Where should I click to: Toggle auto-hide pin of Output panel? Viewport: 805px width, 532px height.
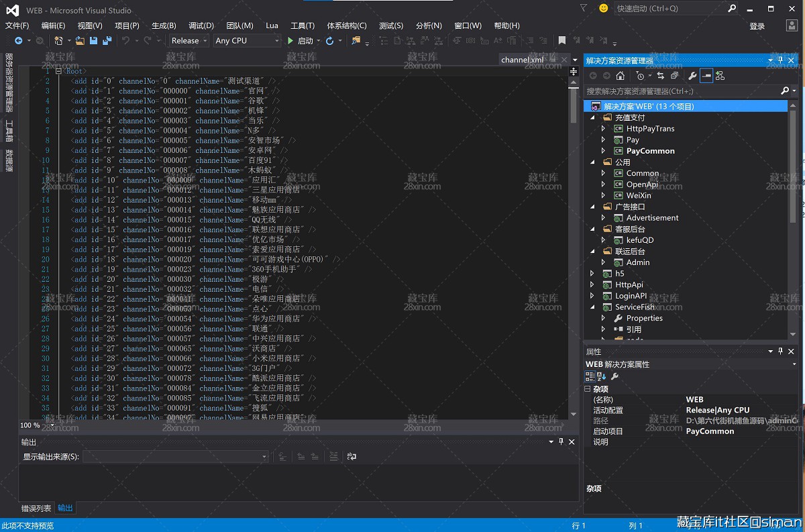point(561,442)
